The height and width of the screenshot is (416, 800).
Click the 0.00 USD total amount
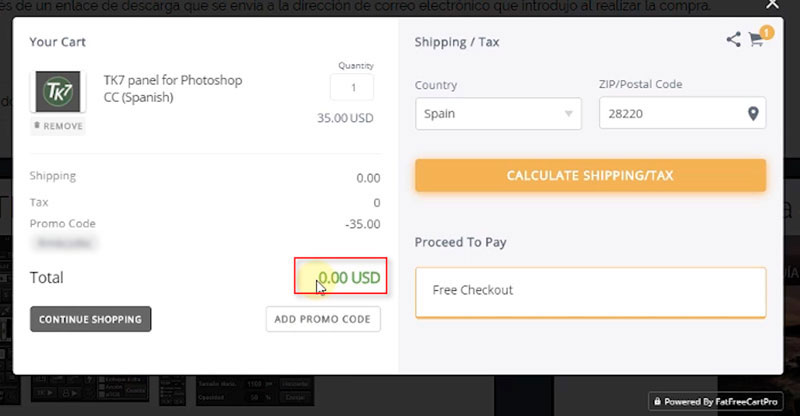click(x=349, y=277)
